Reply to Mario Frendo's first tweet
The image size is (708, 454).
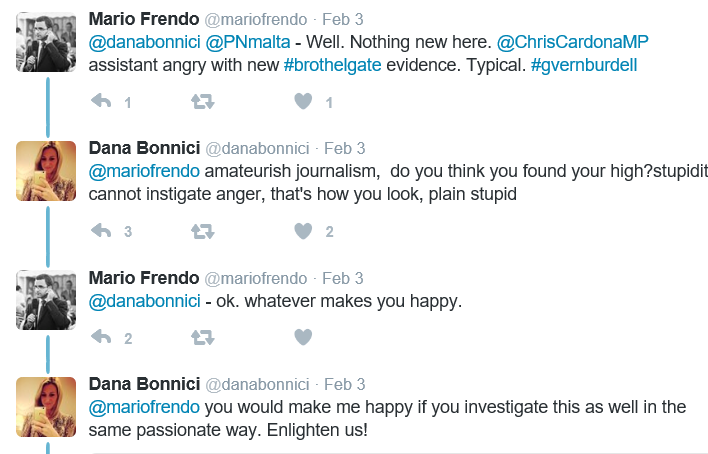coord(101,101)
